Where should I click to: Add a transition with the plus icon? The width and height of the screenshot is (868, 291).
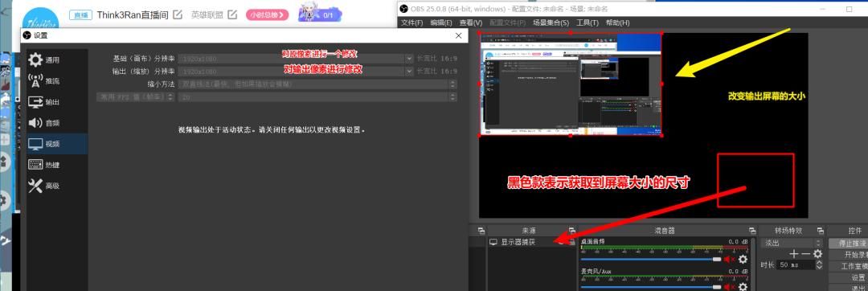(x=794, y=254)
